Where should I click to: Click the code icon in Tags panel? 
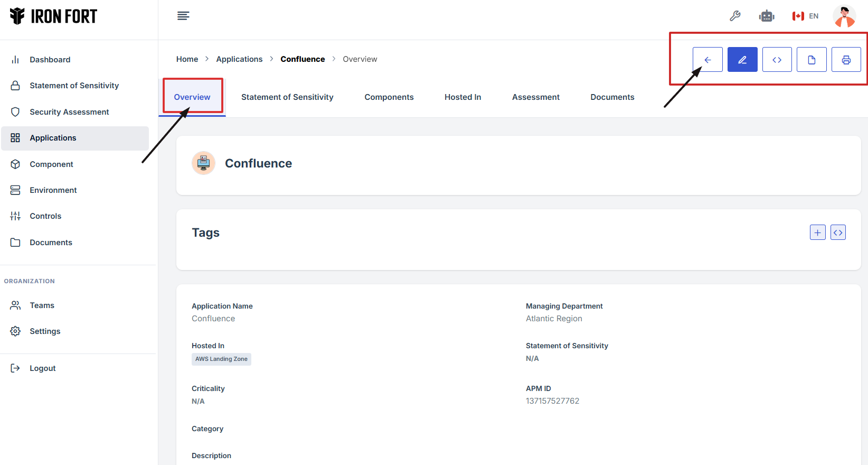[x=838, y=232]
